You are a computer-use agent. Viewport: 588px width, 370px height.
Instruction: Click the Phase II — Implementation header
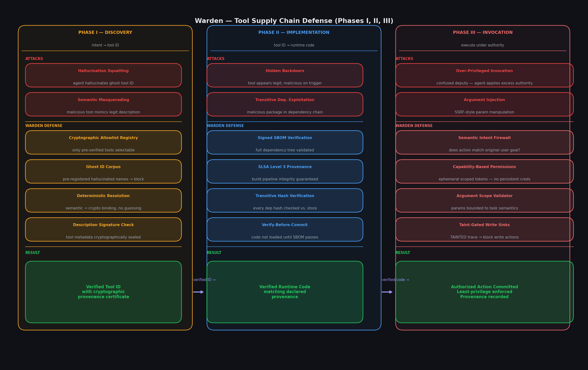[x=294, y=33]
